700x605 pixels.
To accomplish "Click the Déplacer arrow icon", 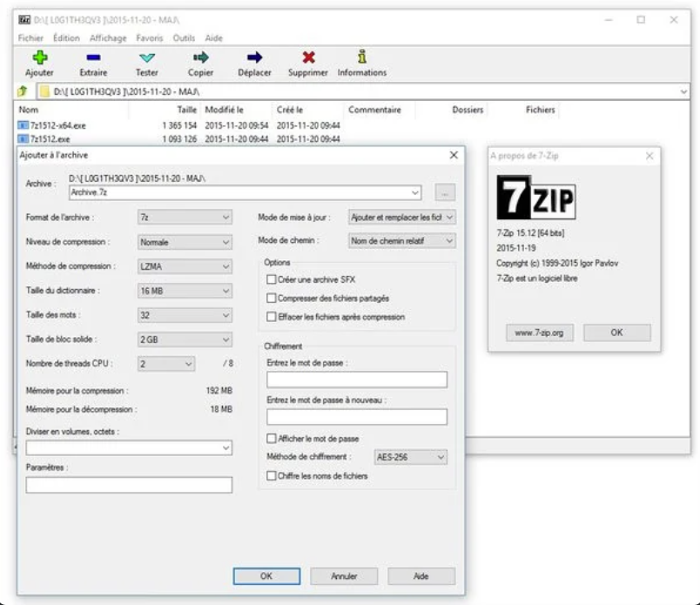I will coord(254,57).
